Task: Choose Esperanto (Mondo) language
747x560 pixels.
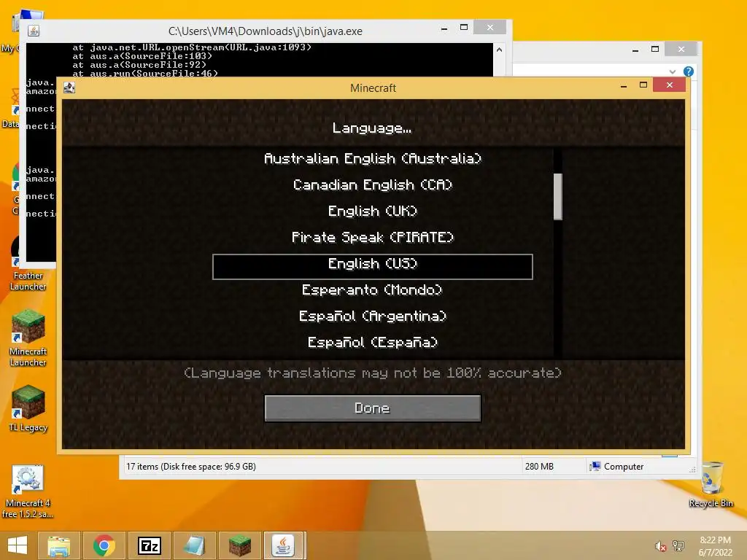Action: coord(373,289)
